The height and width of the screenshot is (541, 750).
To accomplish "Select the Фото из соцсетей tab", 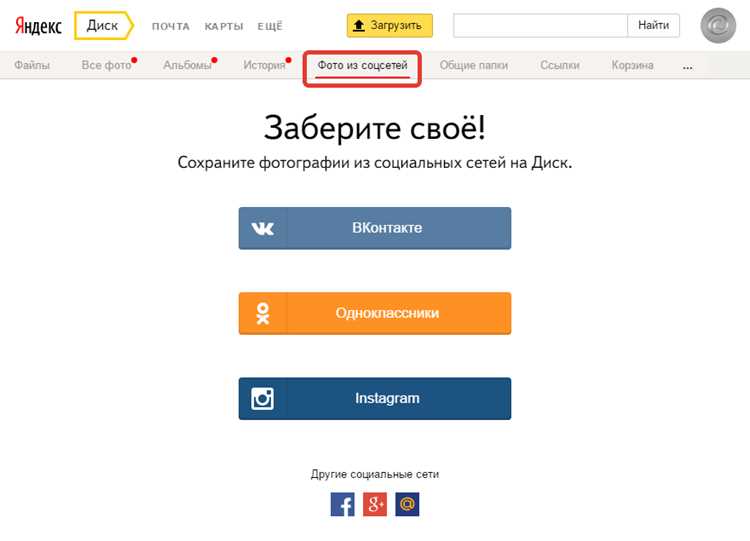I will (x=363, y=66).
